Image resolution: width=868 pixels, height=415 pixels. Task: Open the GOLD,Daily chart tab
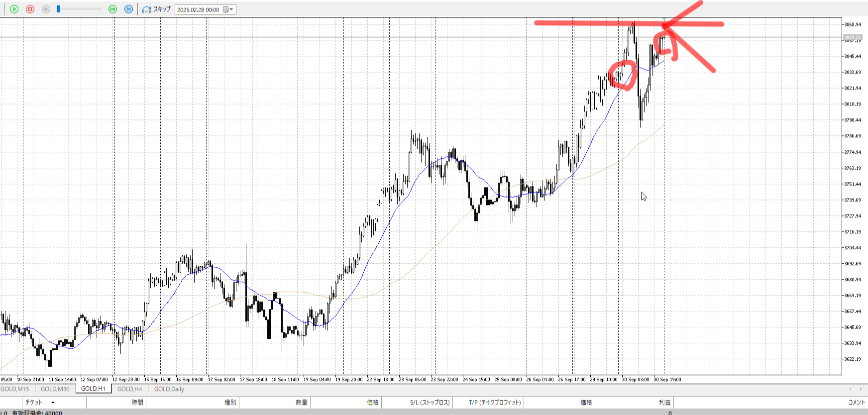click(x=169, y=389)
